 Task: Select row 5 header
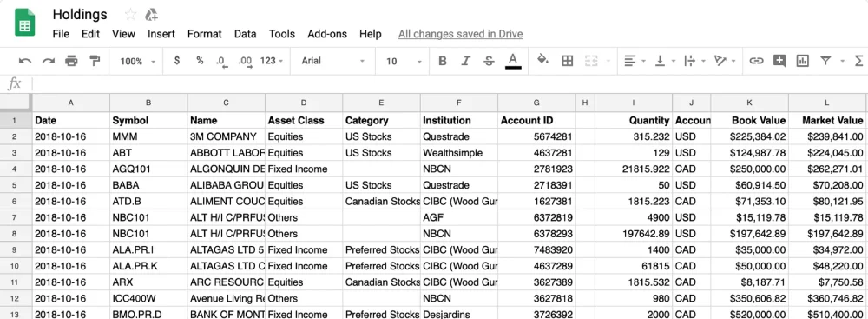[x=16, y=185]
